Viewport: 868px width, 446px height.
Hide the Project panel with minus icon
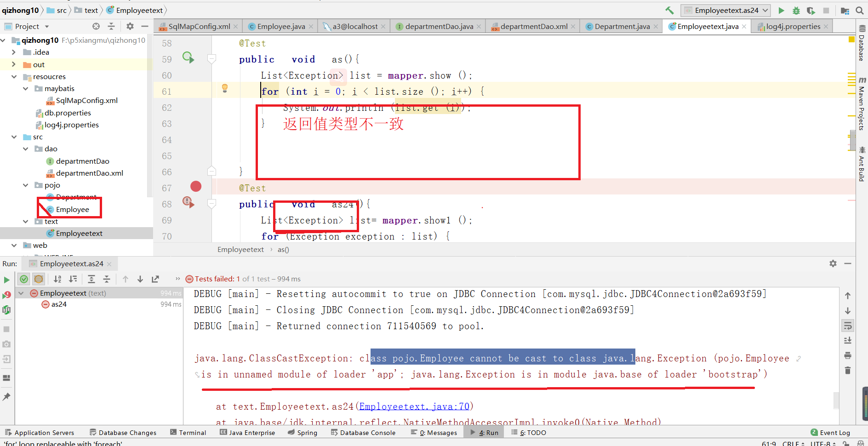point(145,26)
